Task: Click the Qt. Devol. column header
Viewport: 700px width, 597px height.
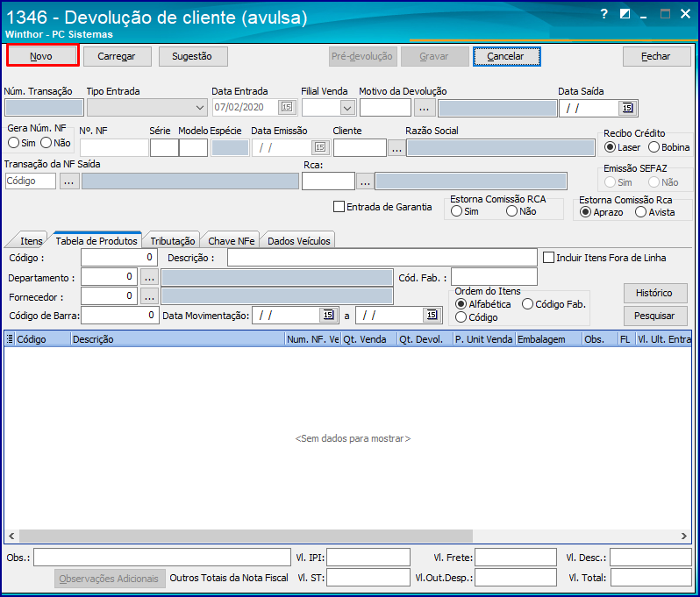Action: (x=425, y=339)
